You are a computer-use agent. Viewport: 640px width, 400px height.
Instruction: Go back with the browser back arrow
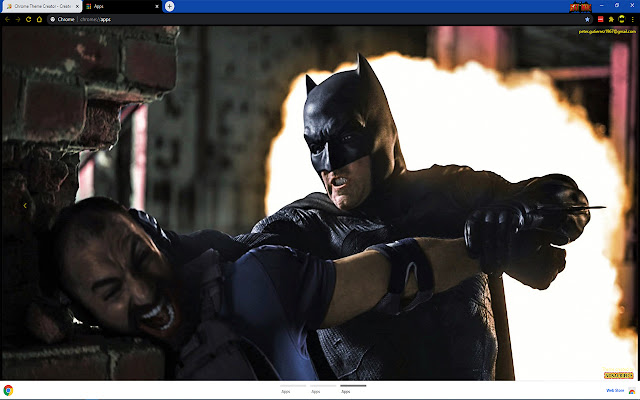click(7, 19)
